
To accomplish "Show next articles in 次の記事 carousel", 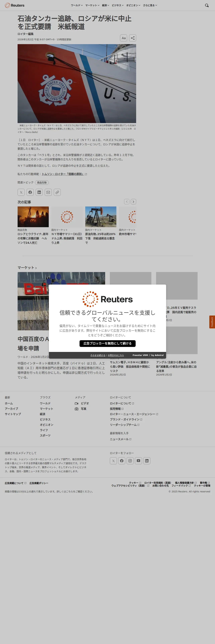I will point(133,201).
